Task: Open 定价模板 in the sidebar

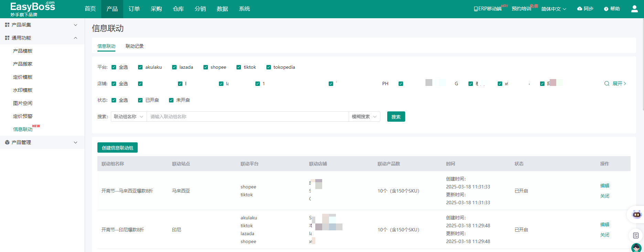Action: (23, 77)
